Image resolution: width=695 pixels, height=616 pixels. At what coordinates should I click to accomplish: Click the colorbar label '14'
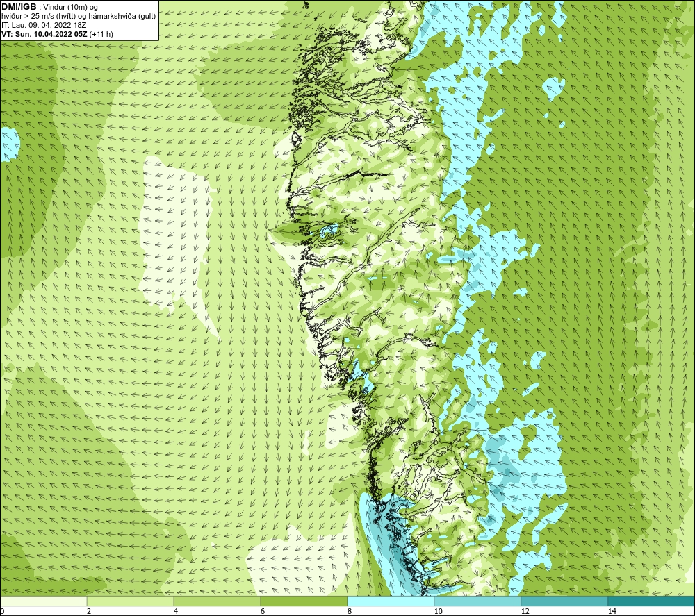coord(612,611)
